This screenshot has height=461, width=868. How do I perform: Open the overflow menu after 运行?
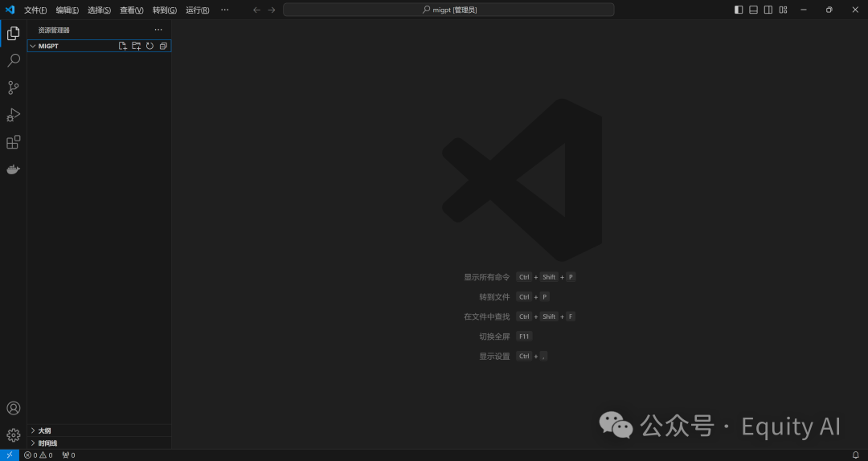225,10
